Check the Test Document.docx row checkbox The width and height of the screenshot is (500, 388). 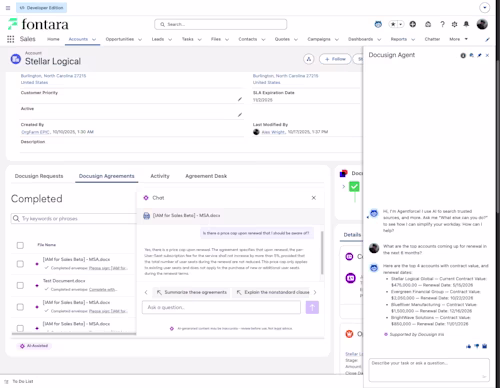click(20, 285)
